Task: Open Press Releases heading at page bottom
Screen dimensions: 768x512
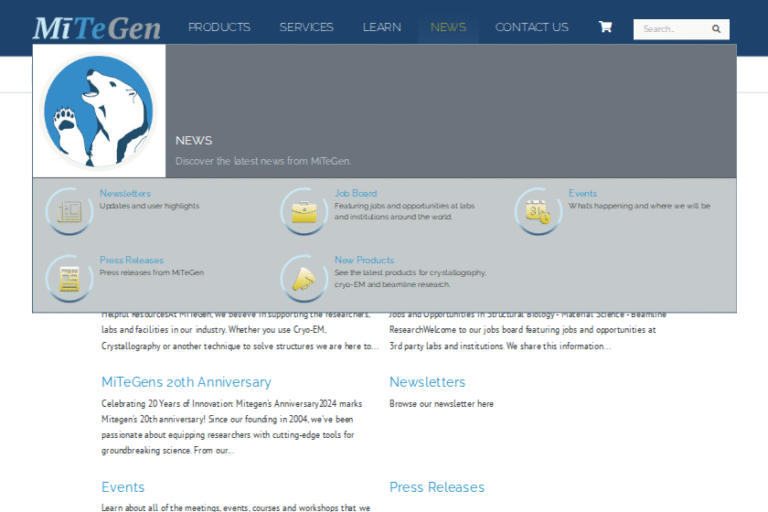Action: click(436, 487)
